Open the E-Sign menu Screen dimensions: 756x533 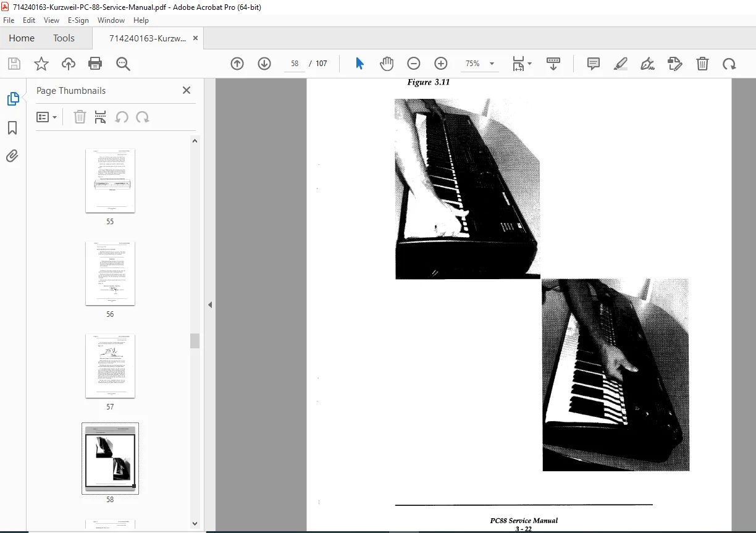(78, 20)
